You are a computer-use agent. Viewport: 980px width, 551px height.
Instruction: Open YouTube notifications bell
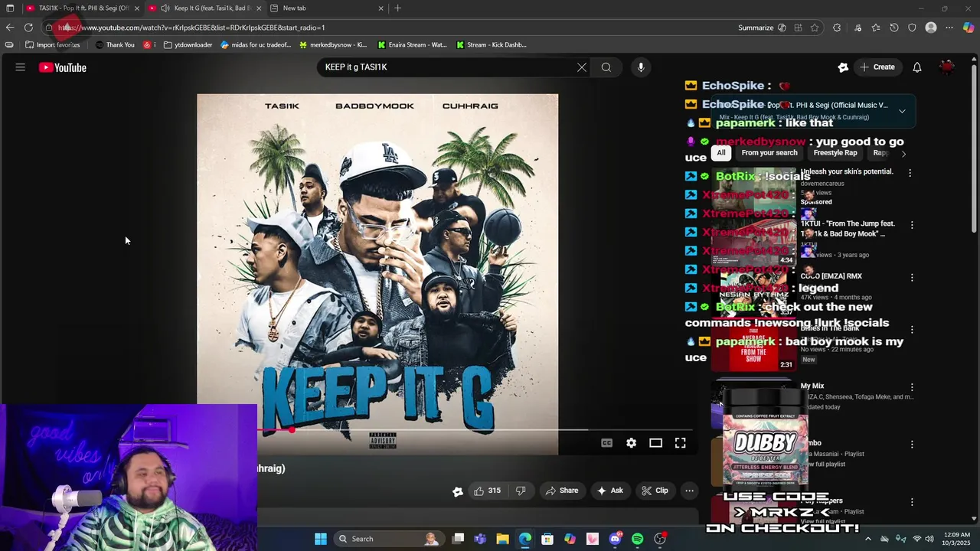[x=917, y=67]
